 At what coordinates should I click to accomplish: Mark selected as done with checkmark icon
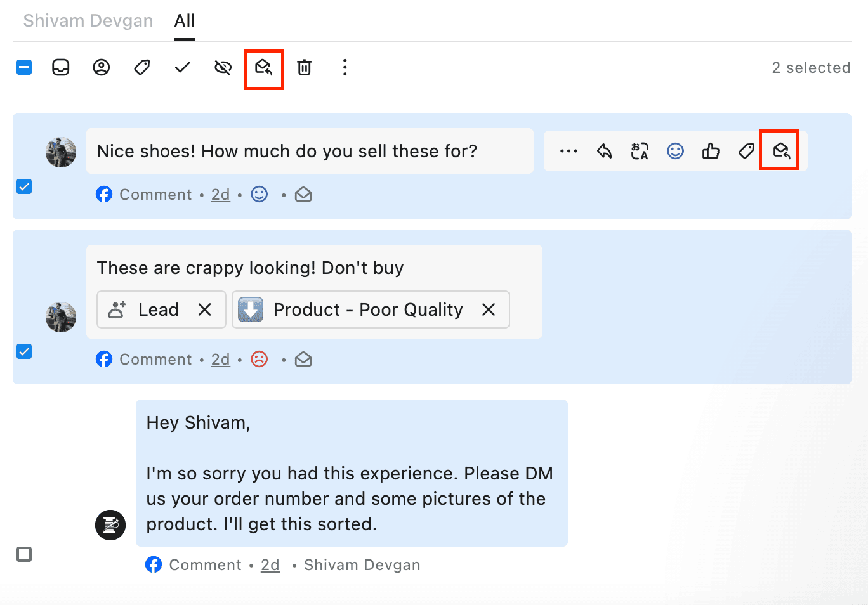click(183, 67)
